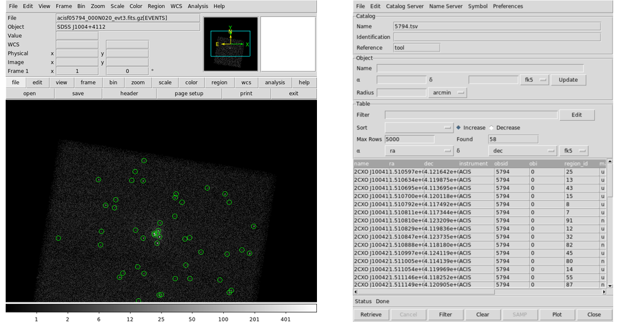This screenshot has width=644, height=322.
Task: Select the 'region' button bar category
Action: [x=219, y=82]
